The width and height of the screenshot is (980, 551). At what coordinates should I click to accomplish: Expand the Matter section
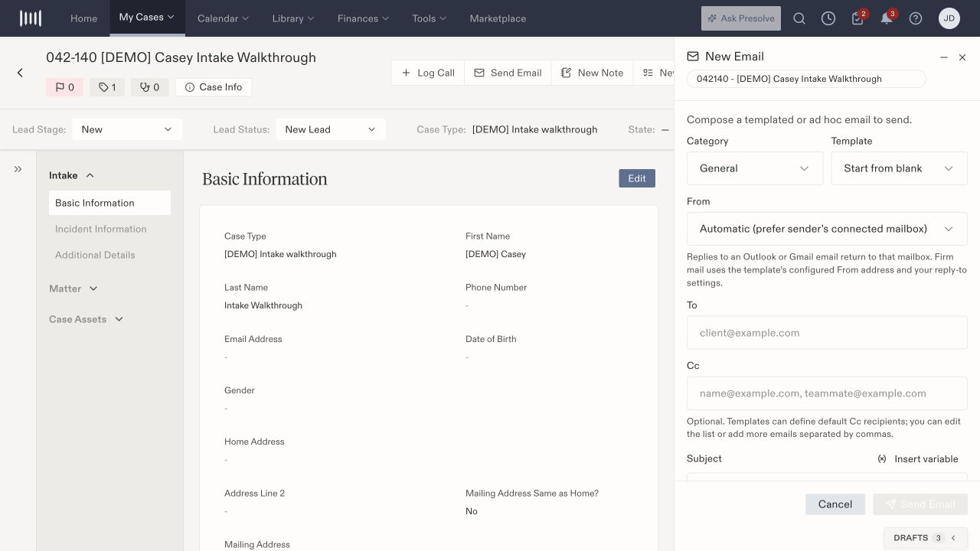tap(73, 289)
